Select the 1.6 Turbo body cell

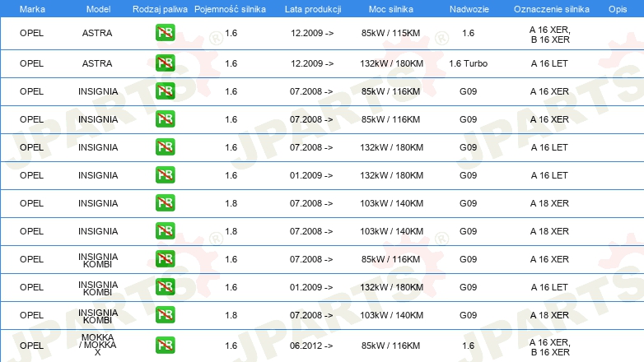[469, 63]
